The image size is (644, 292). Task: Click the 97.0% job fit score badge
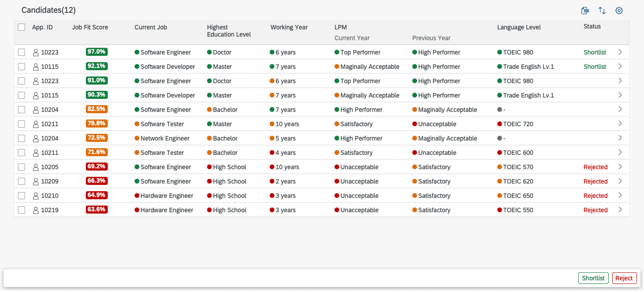[x=97, y=52]
